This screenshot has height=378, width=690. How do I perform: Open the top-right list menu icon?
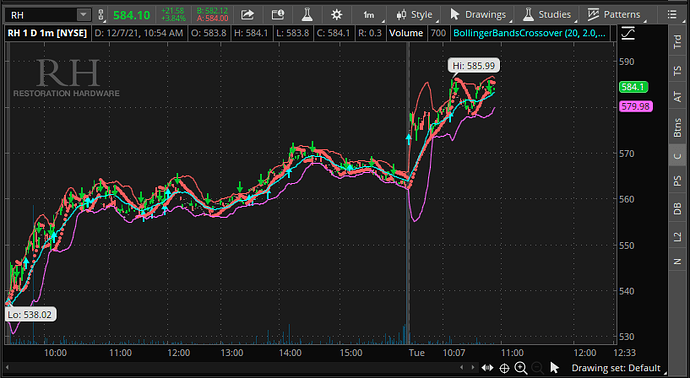[672, 15]
